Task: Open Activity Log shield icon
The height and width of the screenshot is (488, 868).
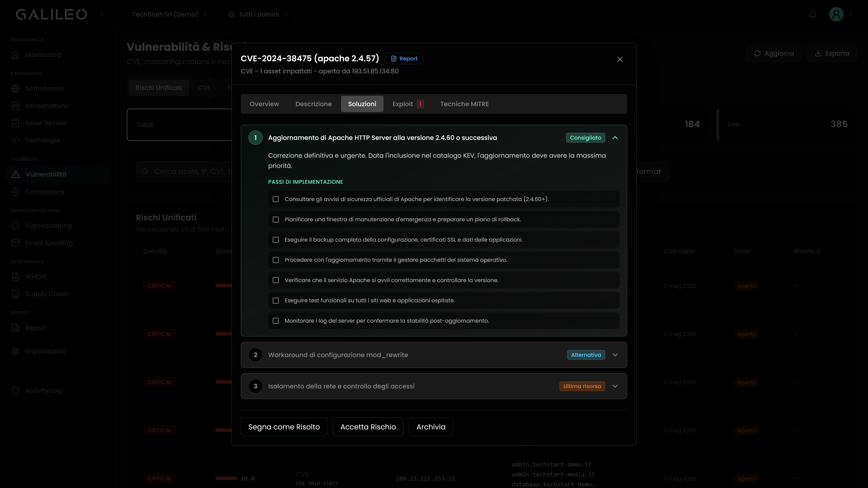Action: tap(15, 390)
